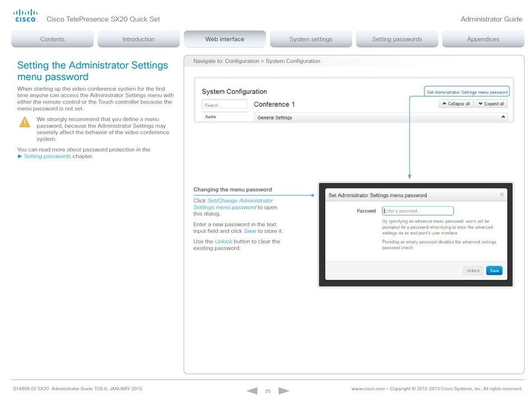Image resolution: width=532 pixels, height=398 pixels.
Task: Switch to System settings tab
Action: pos(311,39)
